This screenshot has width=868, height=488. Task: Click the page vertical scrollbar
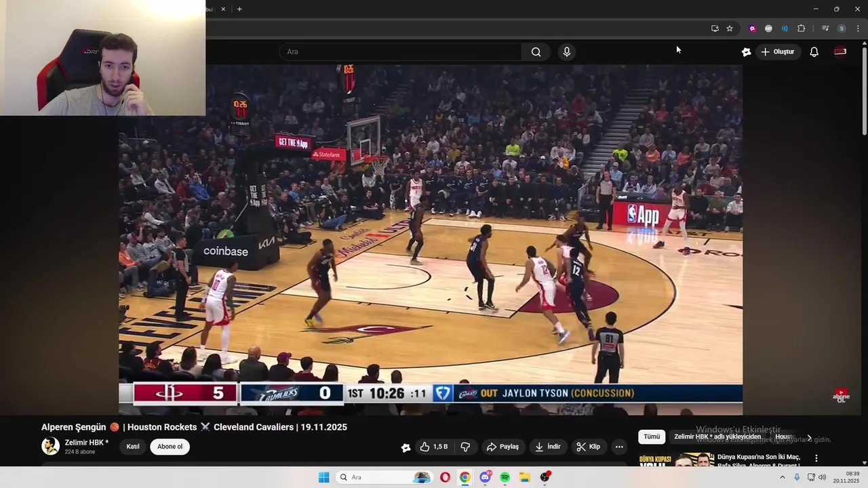click(x=864, y=91)
